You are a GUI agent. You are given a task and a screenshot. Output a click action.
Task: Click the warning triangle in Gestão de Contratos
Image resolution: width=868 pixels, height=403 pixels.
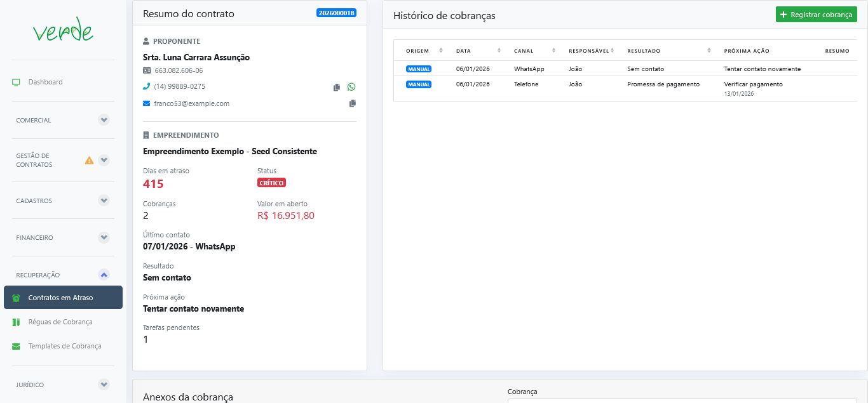tap(89, 161)
